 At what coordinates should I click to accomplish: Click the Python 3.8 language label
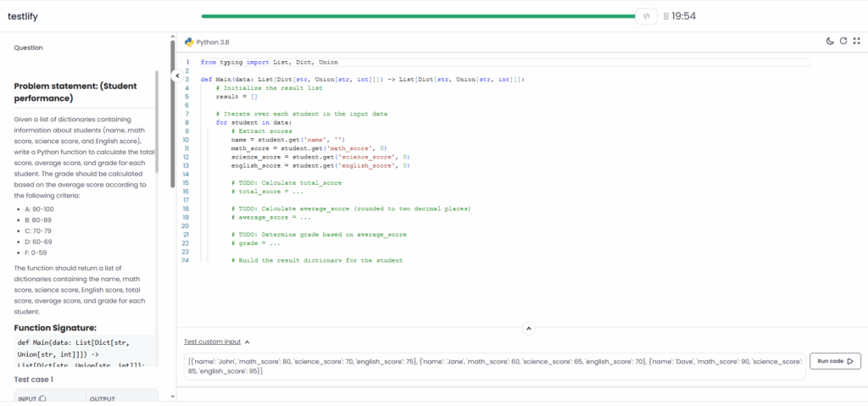pos(213,42)
